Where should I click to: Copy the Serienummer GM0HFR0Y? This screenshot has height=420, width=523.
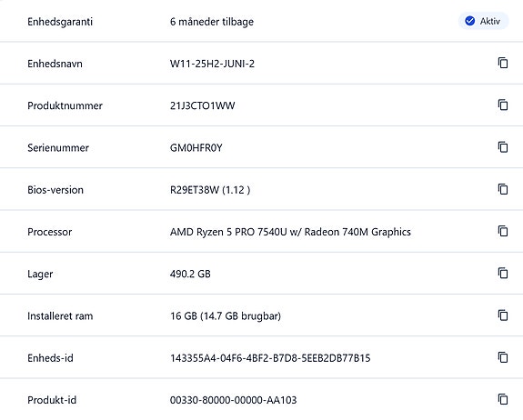pos(503,147)
